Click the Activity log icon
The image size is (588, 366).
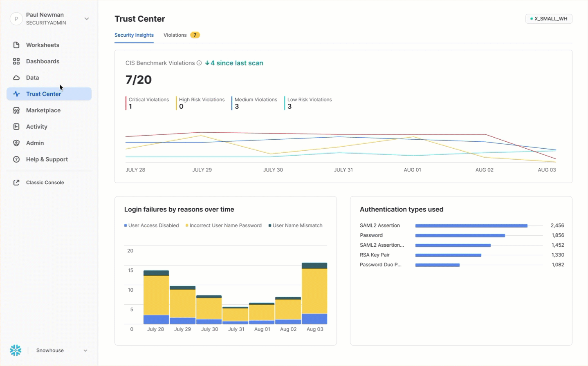[x=16, y=127]
